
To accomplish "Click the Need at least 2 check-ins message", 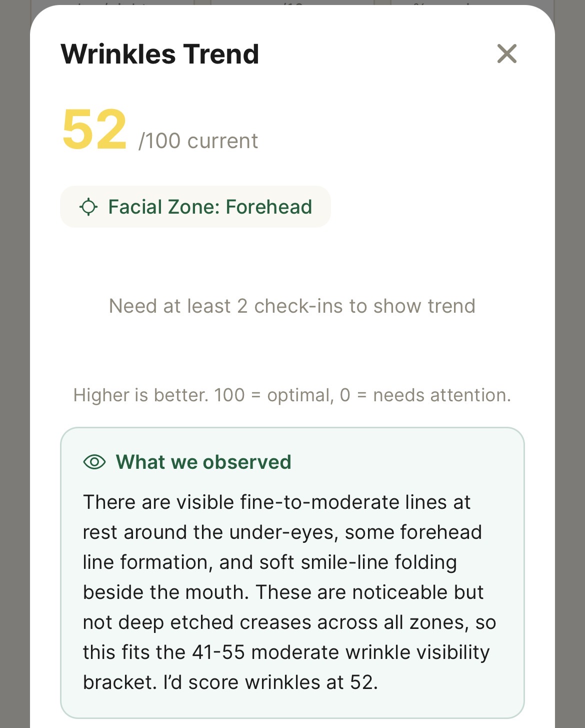I will click(292, 306).
